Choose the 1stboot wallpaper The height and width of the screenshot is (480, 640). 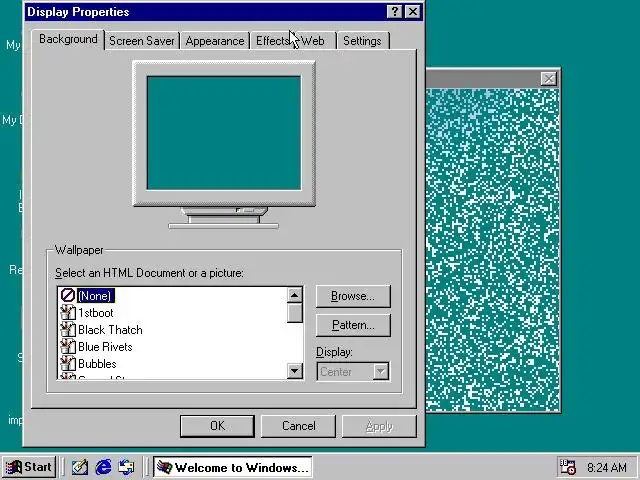tap(96, 313)
